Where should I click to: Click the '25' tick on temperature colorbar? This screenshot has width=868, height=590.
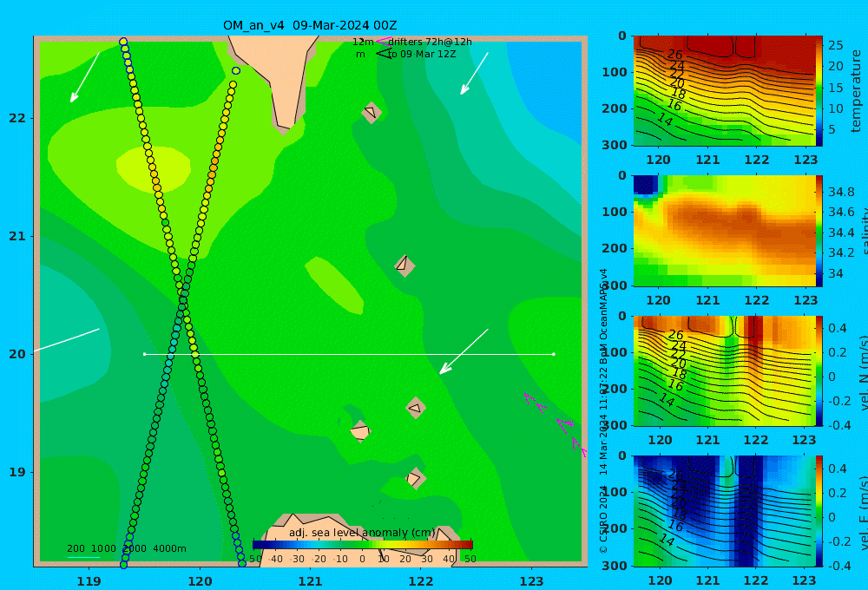[x=835, y=45]
